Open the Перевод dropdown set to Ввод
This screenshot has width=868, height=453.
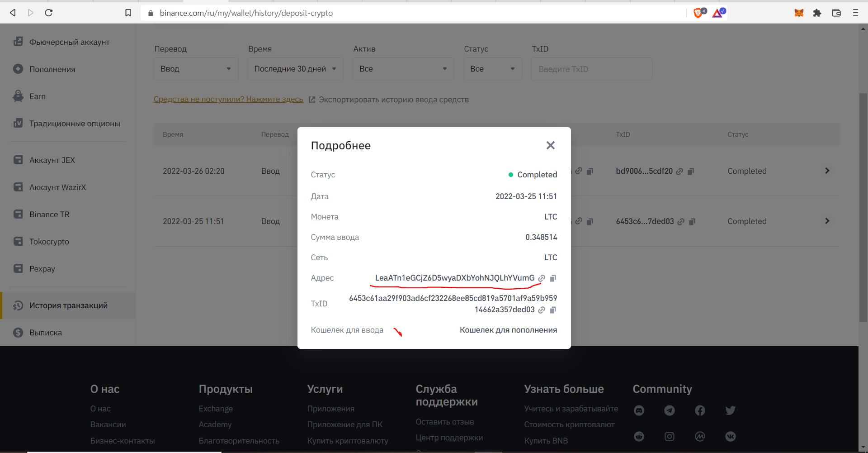point(196,69)
